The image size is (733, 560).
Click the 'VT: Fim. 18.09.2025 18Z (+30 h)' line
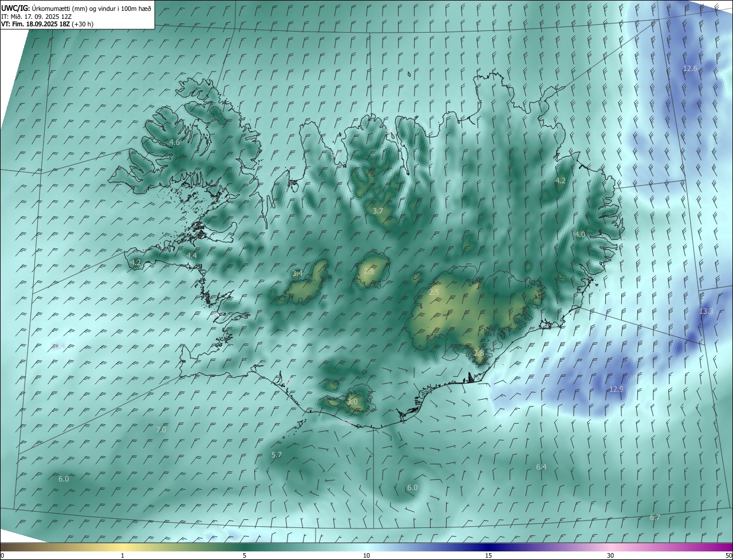(x=47, y=24)
